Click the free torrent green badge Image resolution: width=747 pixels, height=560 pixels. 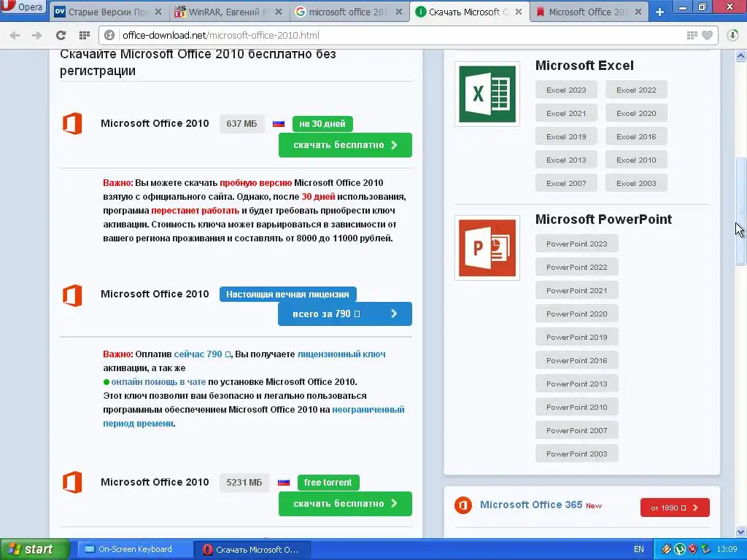pyautogui.click(x=328, y=483)
